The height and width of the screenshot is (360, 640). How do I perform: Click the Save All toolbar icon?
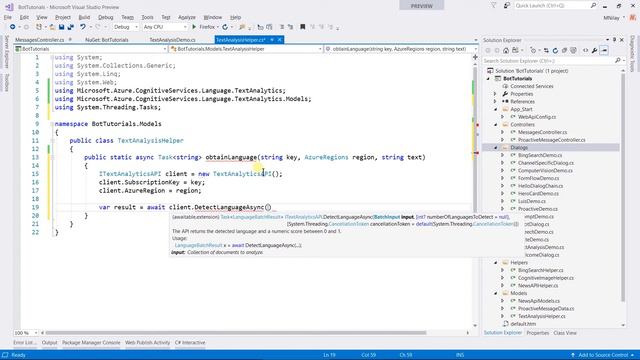pyautogui.click(x=70, y=27)
